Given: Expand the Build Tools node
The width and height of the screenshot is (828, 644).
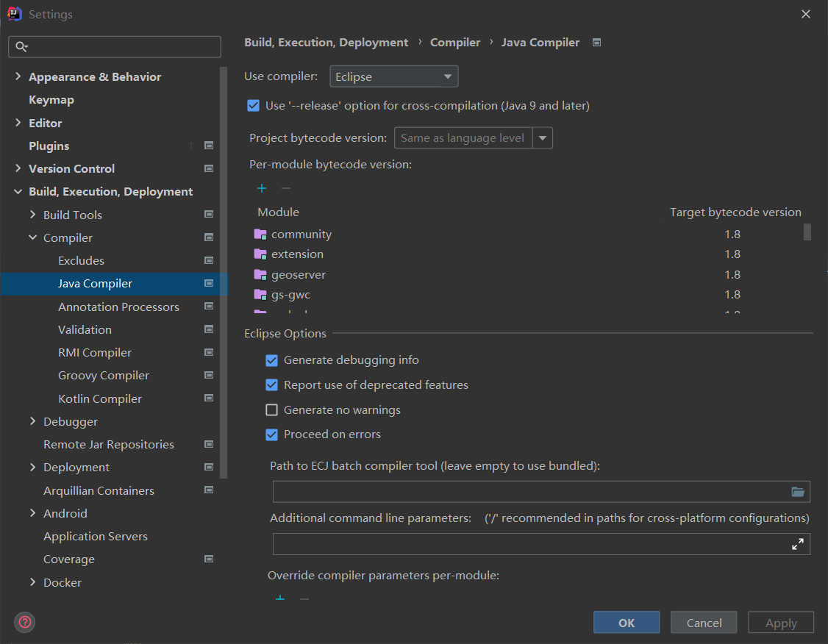Looking at the screenshot, I should pyautogui.click(x=33, y=215).
